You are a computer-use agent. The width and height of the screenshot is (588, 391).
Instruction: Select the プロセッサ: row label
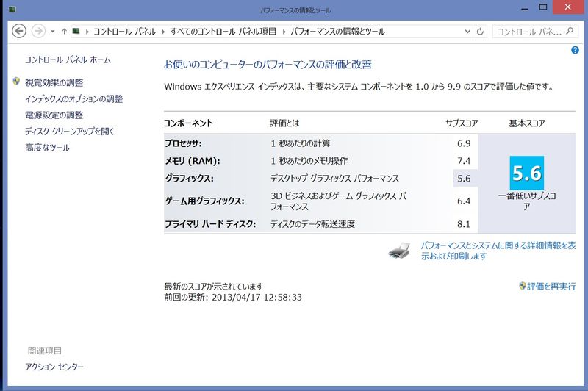pos(183,143)
